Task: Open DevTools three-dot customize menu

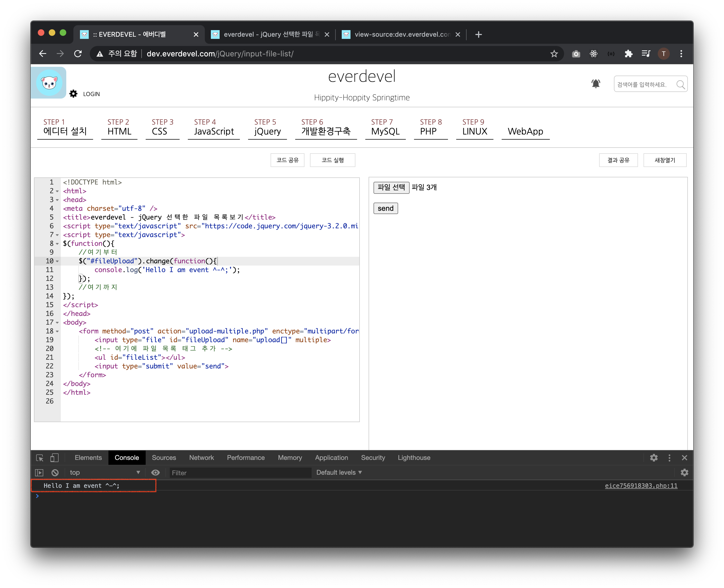Action: [669, 458]
